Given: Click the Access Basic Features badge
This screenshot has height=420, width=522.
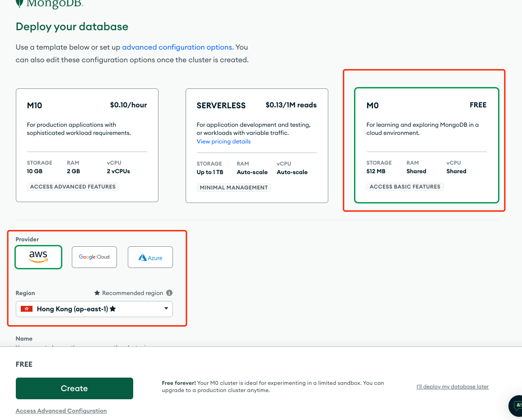Looking at the screenshot, I should 405,187.
